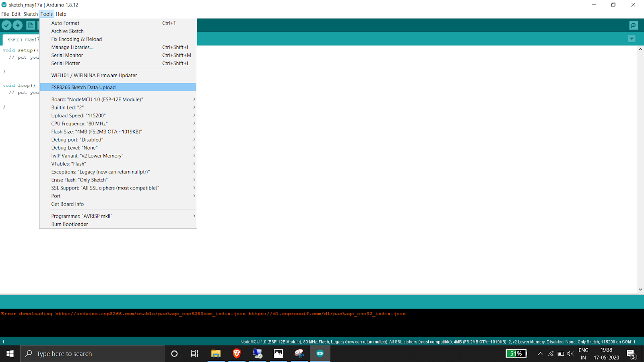Click the Upload arrow toolbar icon
644x362 pixels.
tap(18, 25)
